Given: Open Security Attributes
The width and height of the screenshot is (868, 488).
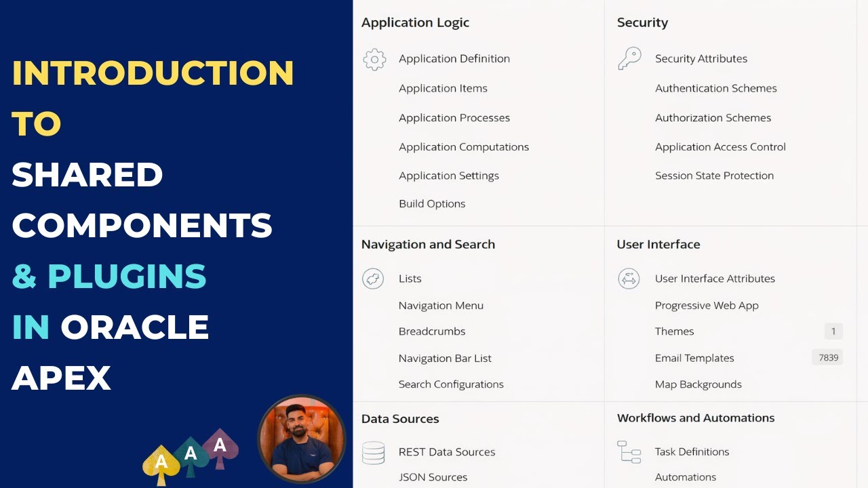Looking at the screenshot, I should click(701, 59).
